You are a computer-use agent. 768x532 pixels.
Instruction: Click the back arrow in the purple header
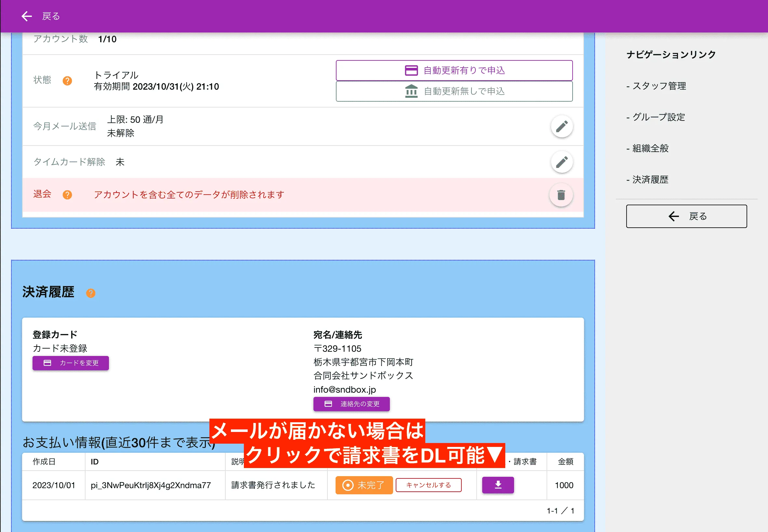point(26,16)
